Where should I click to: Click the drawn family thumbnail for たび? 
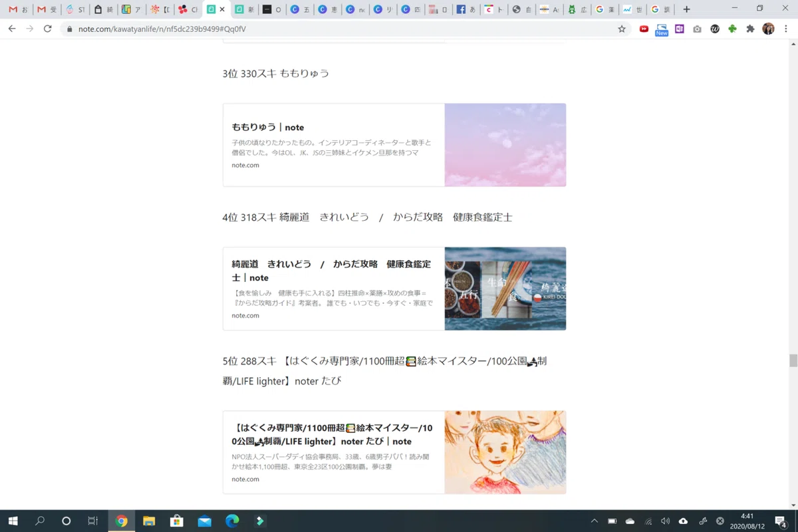pyautogui.click(x=505, y=452)
